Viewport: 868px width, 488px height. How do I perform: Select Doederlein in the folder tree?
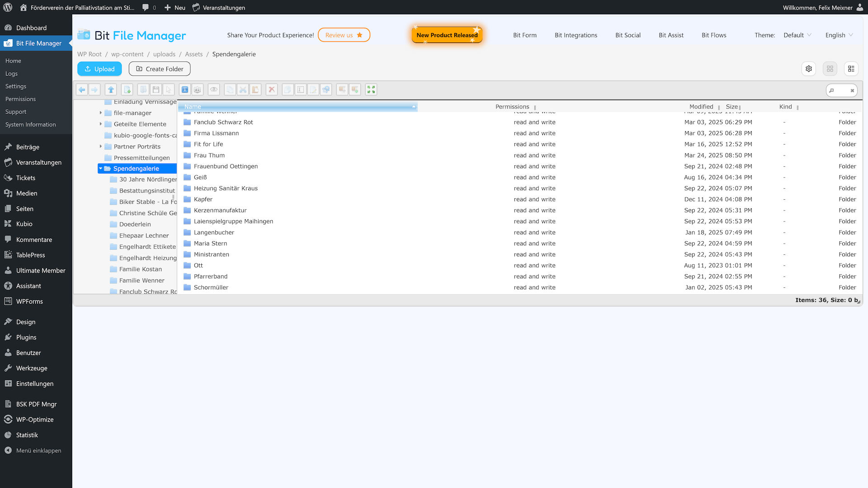[x=135, y=224]
